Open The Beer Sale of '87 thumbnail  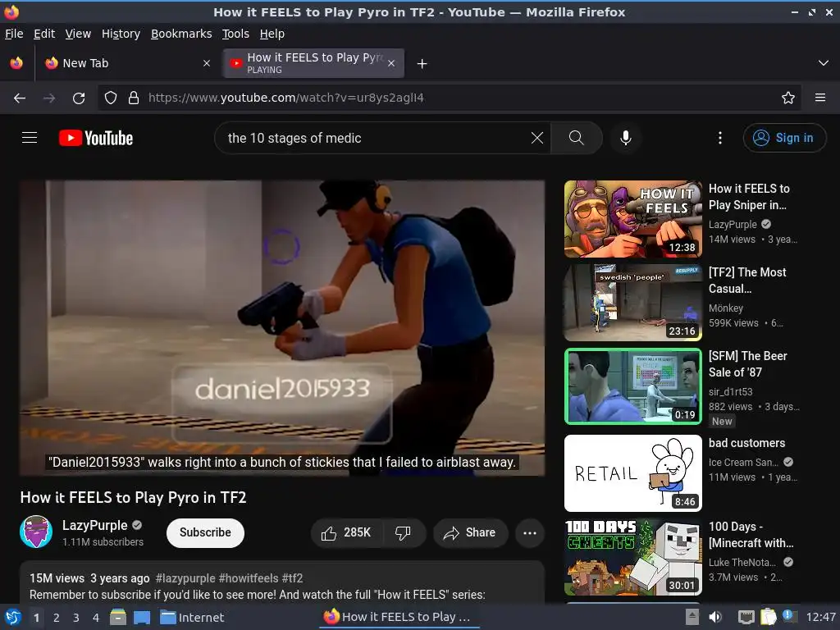pyautogui.click(x=632, y=386)
